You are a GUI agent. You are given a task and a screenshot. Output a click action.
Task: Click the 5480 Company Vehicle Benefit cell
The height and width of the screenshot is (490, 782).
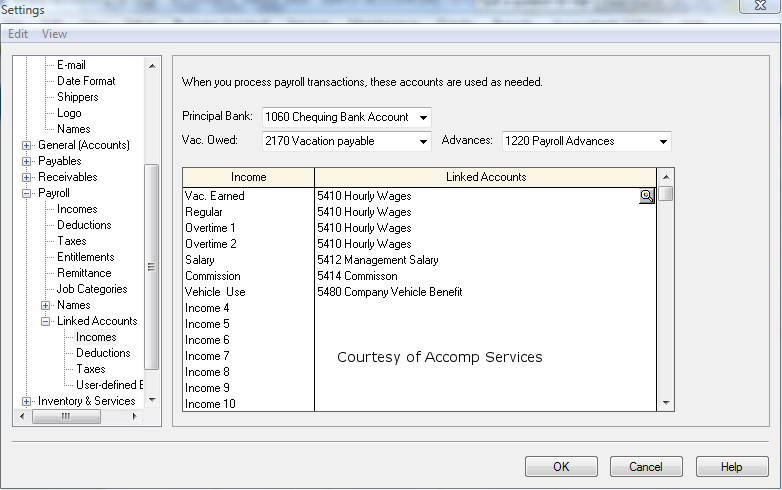click(485, 292)
